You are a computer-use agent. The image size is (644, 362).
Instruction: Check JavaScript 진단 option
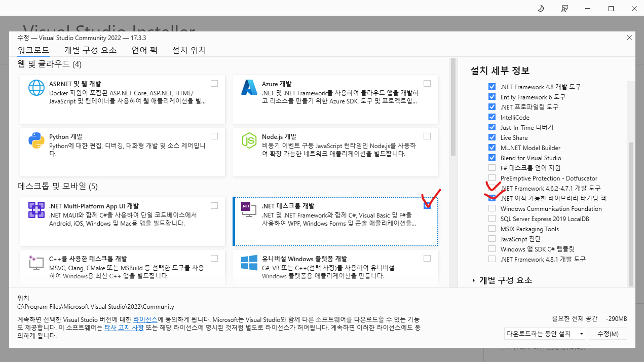(x=491, y=239)
